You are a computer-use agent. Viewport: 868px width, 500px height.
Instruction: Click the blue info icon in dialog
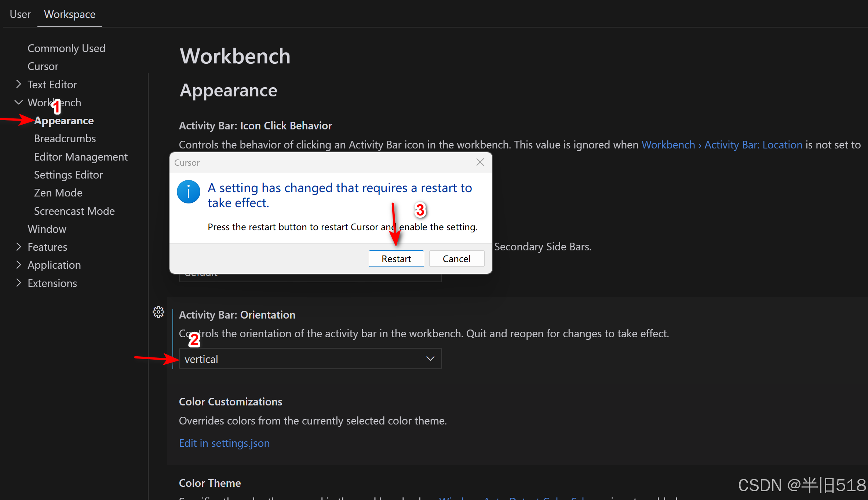(188, 192)
